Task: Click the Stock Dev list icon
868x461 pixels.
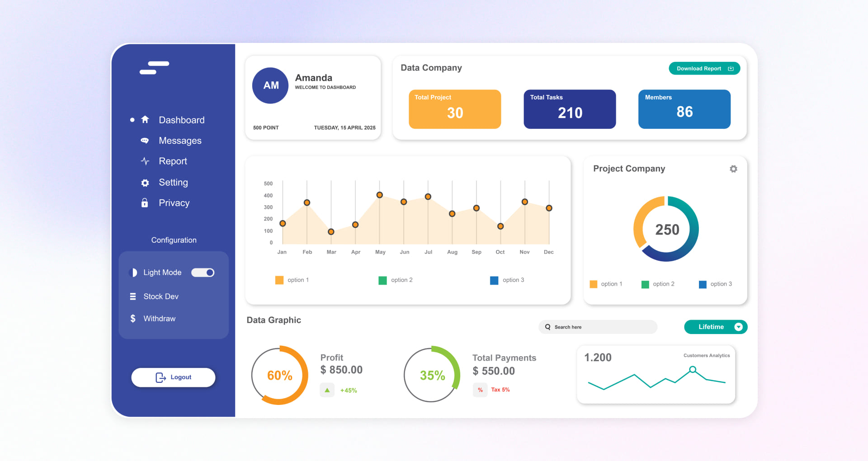Action: pyautogui.click(x=133, y=296)
